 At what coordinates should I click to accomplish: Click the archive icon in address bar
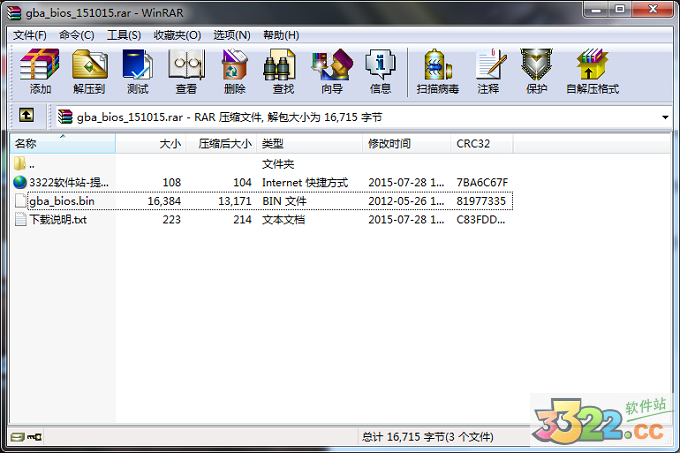65,117
